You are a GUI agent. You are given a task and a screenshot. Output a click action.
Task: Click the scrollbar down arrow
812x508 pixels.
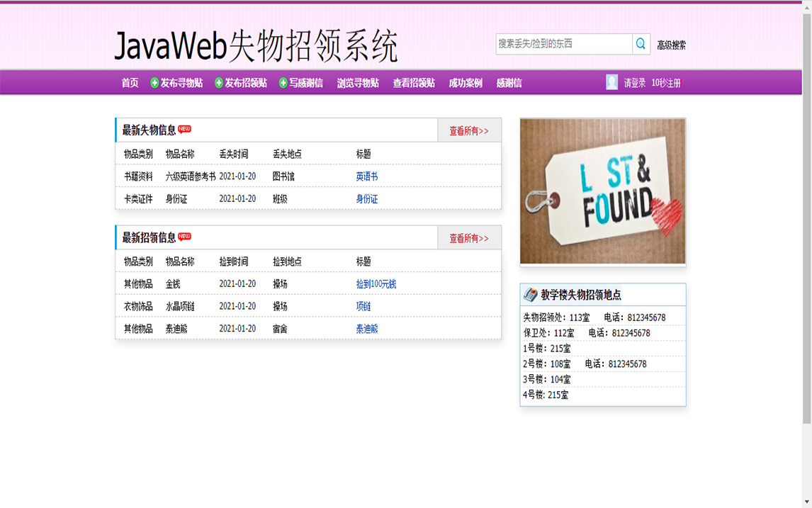pyautogui.click(x=807, y=502)
